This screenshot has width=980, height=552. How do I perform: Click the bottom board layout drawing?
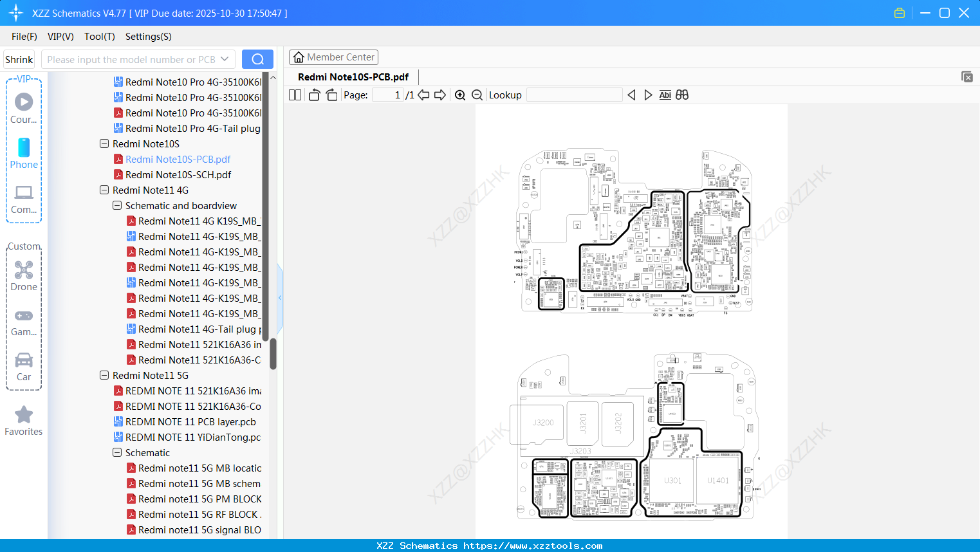pos(634,436)
